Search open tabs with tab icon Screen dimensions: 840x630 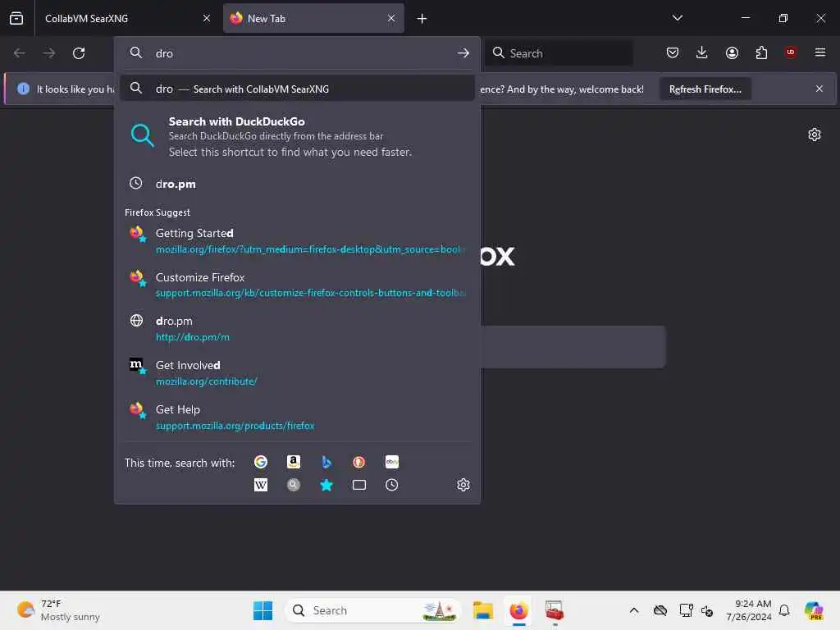click(359, 485)
